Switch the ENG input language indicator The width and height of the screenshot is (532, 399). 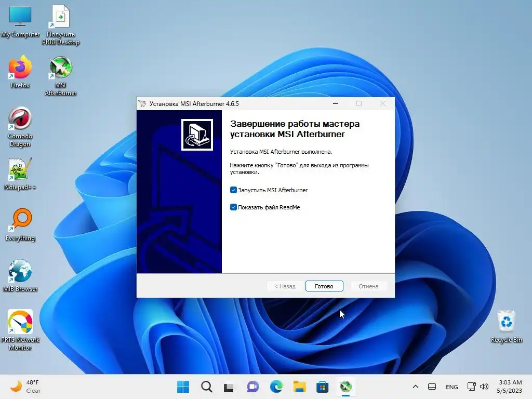[451, 387]
